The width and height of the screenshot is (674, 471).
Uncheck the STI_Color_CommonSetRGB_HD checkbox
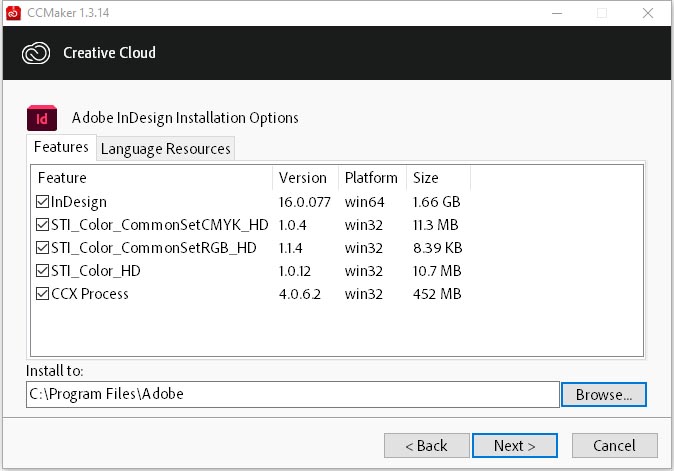[42, 248]
